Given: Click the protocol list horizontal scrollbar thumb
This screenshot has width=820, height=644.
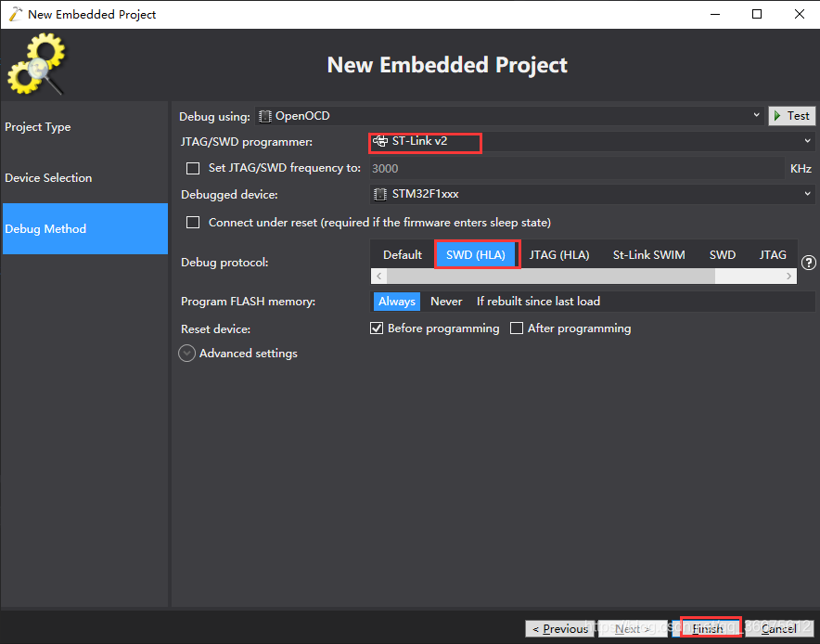Looking at the screenshot, I should click(551, 277).
